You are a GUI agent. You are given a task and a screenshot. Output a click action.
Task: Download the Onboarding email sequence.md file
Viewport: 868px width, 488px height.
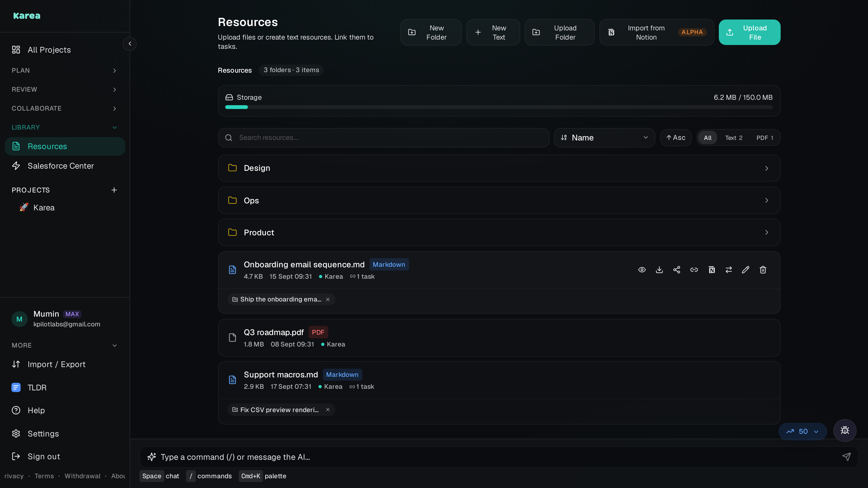[659, 270]
